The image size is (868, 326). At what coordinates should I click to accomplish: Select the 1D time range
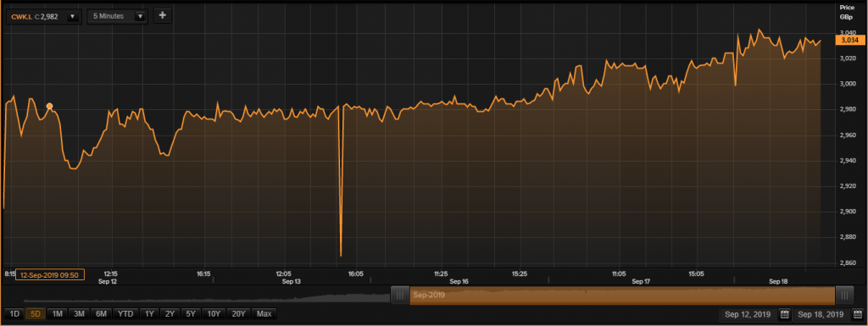pyautogui.click(x=14, y=314)
